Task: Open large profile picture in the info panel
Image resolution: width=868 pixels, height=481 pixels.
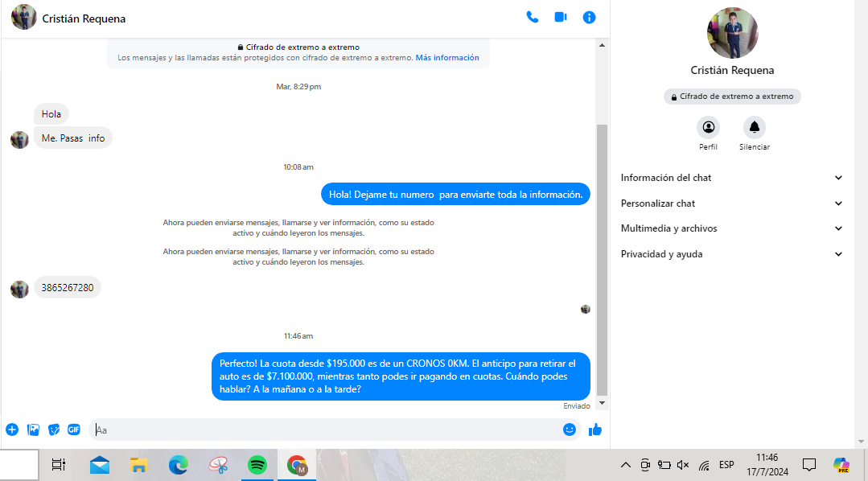Action: tap(732, 33)
